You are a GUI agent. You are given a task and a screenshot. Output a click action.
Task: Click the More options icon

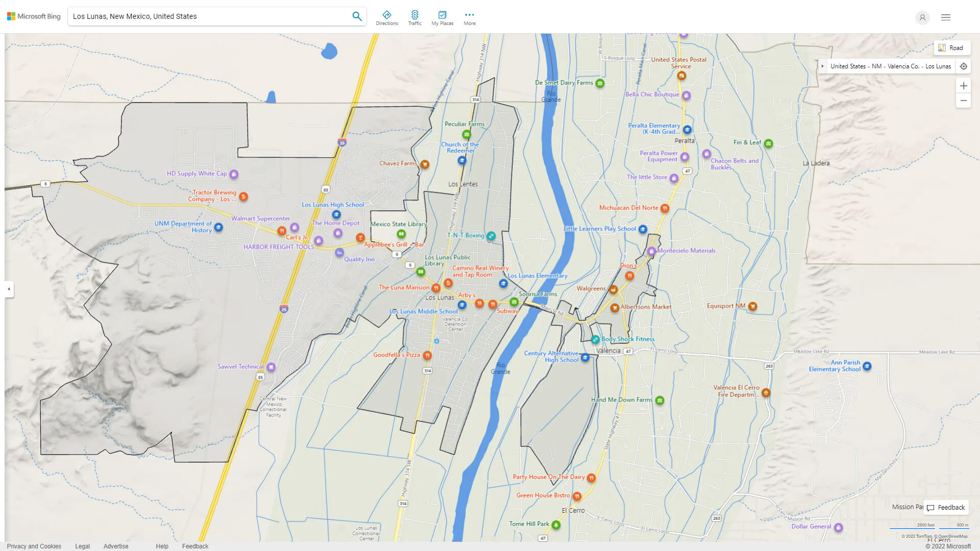(469, 15)
